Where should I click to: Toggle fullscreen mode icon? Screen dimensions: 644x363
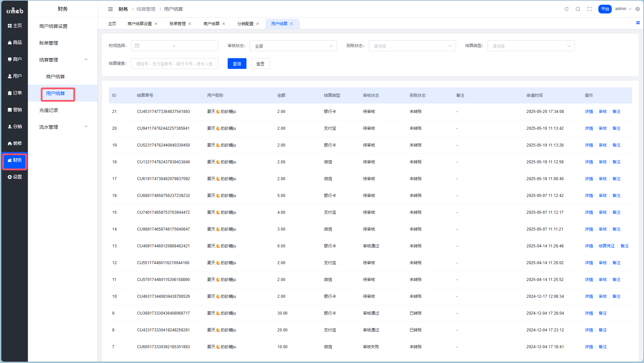tap(589, 9)
